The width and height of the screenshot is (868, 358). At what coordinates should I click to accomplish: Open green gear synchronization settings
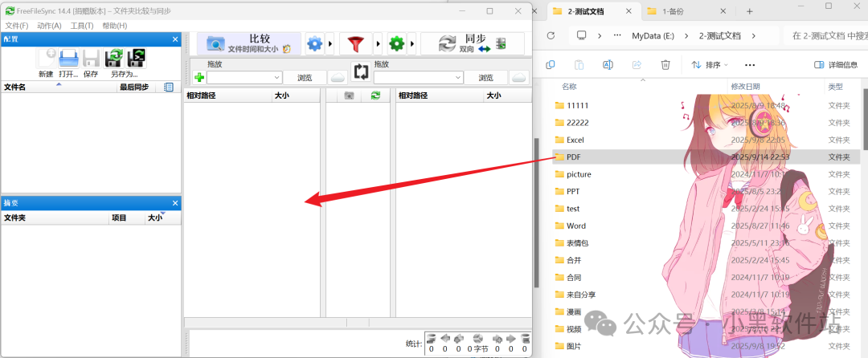[396, 43]
